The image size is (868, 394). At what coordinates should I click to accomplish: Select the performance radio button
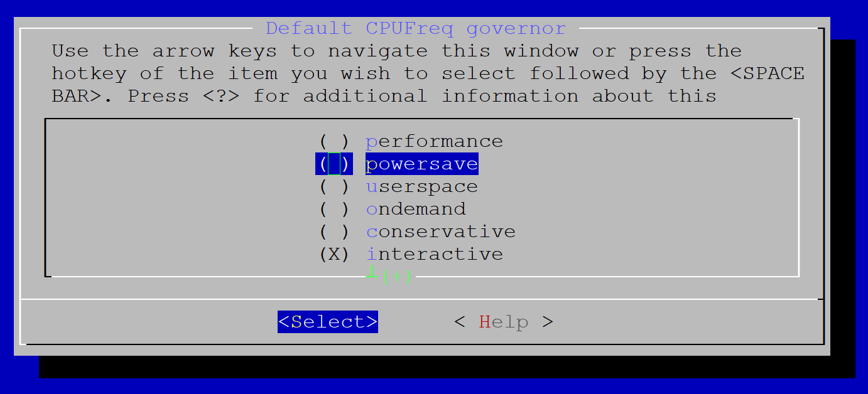pyautogui.click(x=334, y=142)
